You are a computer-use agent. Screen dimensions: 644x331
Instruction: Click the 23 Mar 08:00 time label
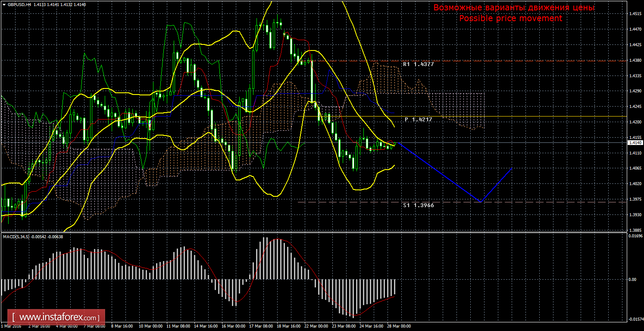[345, 327]
